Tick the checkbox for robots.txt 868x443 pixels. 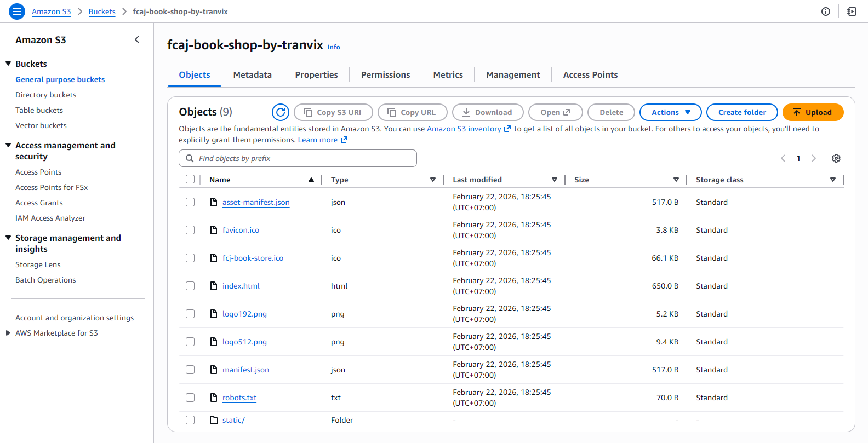pyautogui.click(x=190, y=398)
